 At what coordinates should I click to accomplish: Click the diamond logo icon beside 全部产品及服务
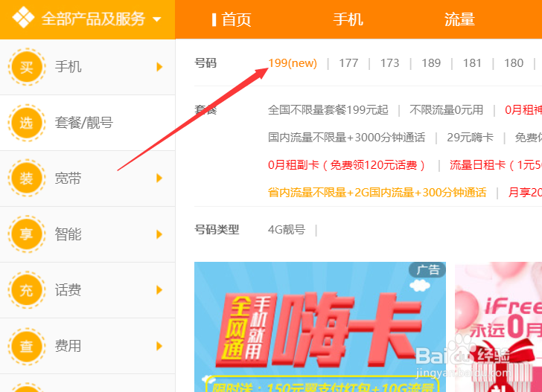click(23, 17)
